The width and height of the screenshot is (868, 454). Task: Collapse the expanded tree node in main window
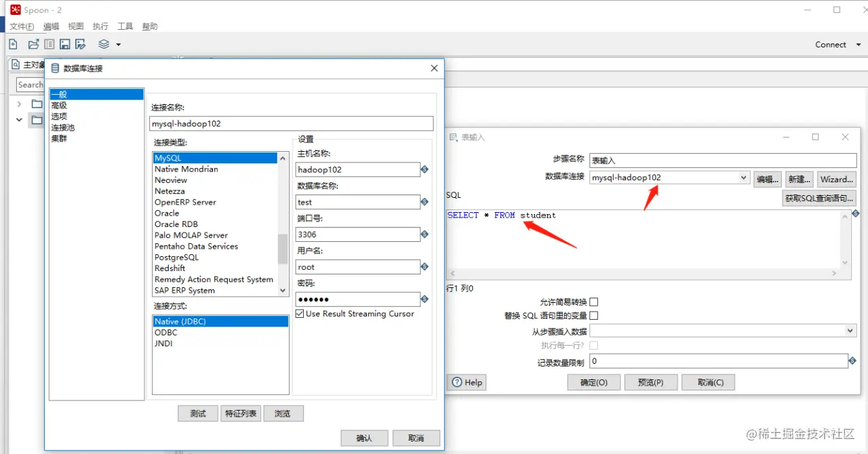coord(20,120)
